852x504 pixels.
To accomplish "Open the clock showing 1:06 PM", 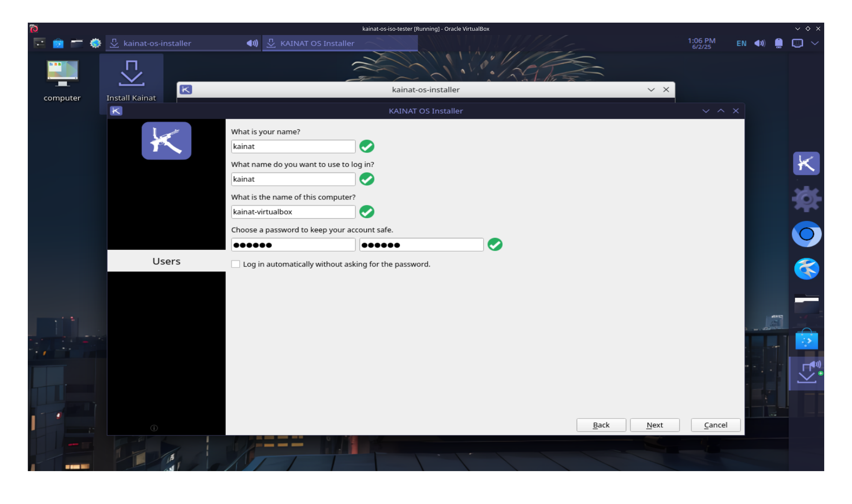I will point(702,43).
